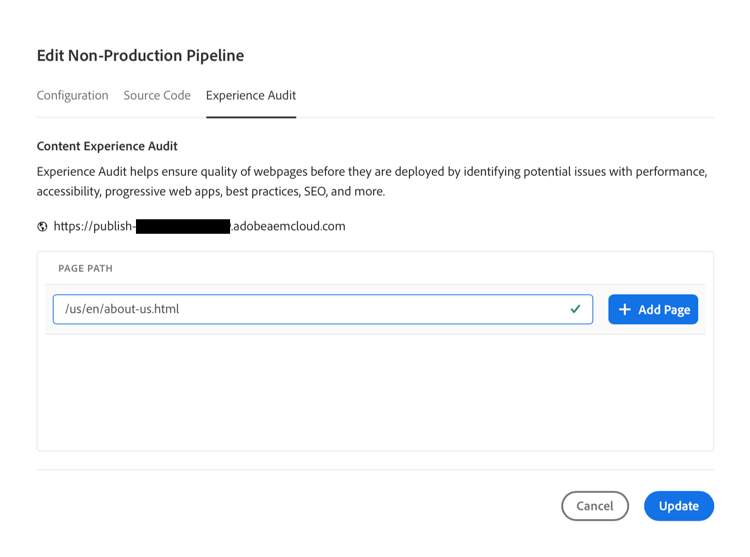Screen dimensions: 750x557
Task: Click the Content Experience Audit heading
Action: pyautogui.click(x=107, y=146)
